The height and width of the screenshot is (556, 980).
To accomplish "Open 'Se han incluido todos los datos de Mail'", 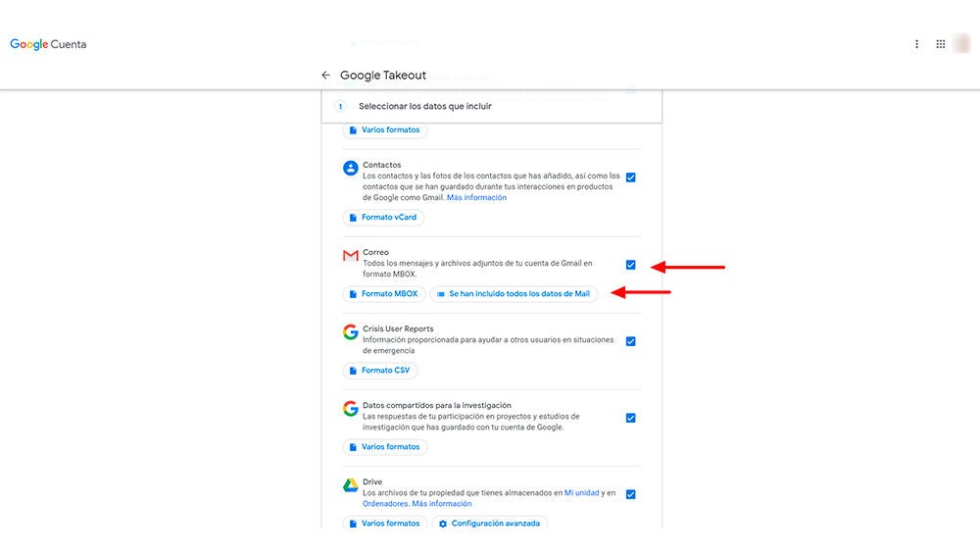I will click(514, 294).
